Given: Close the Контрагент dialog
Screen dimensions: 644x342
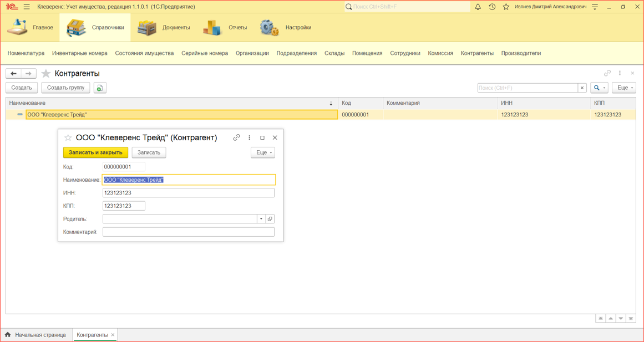Looking at the screenshot, I should click(275, 137).
